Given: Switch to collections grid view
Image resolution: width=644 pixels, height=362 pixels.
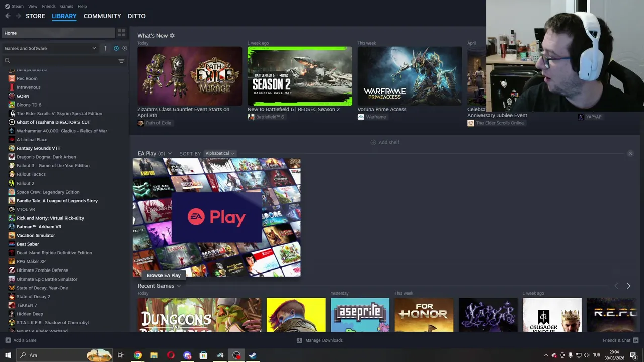Looking at the screenshot, I should pos(121,33).
